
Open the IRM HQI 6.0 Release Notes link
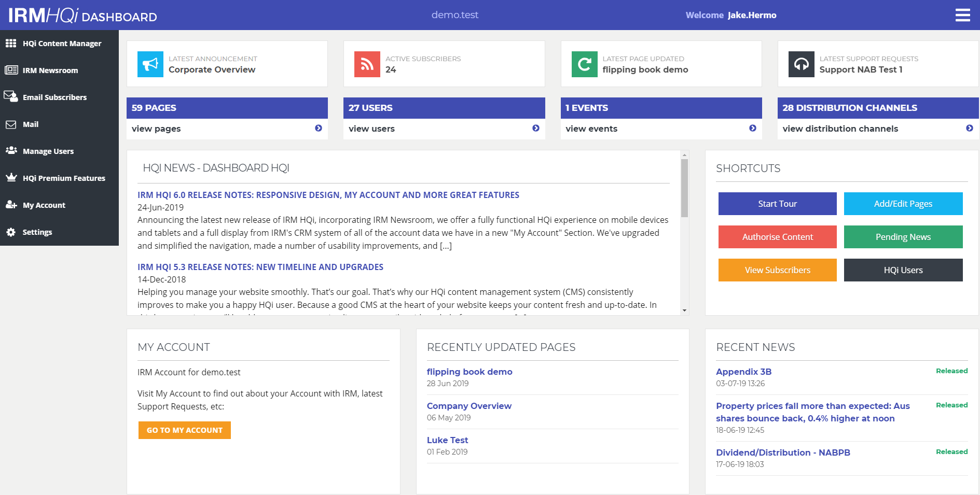point(328,195)
